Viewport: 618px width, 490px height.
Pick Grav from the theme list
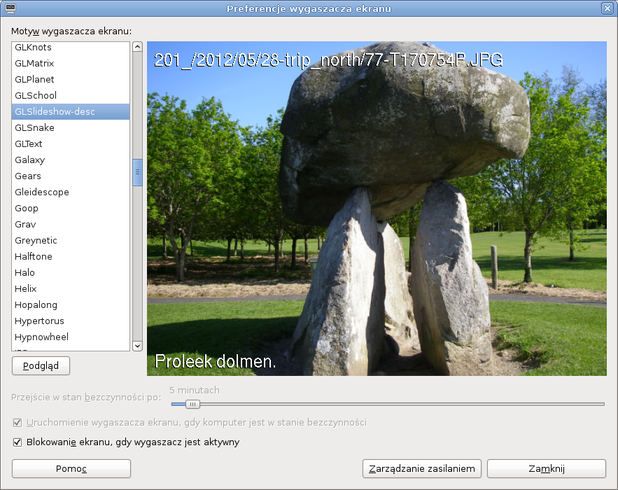71,225
